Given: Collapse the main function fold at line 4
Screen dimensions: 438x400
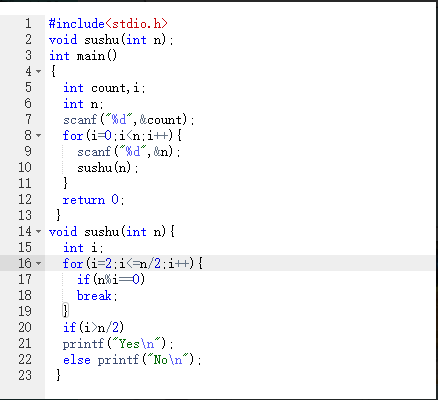Looking at the screenshot, I should point(39,71).
